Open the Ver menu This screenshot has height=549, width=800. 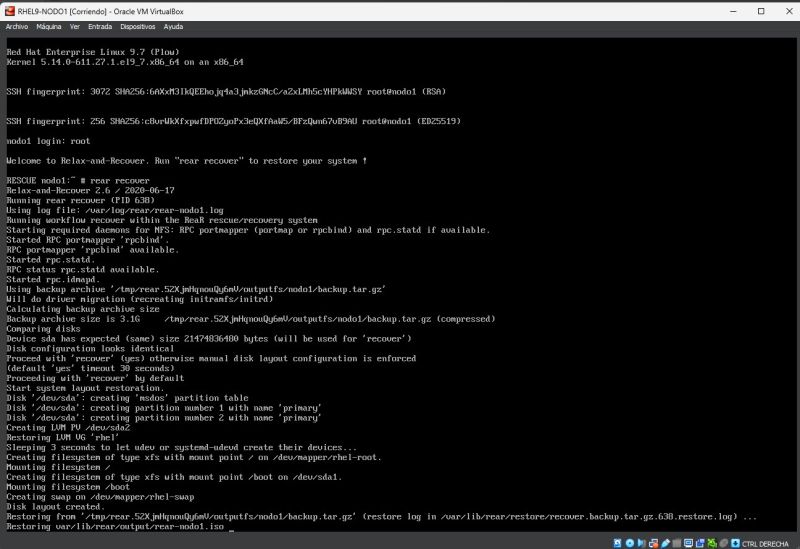74,27
